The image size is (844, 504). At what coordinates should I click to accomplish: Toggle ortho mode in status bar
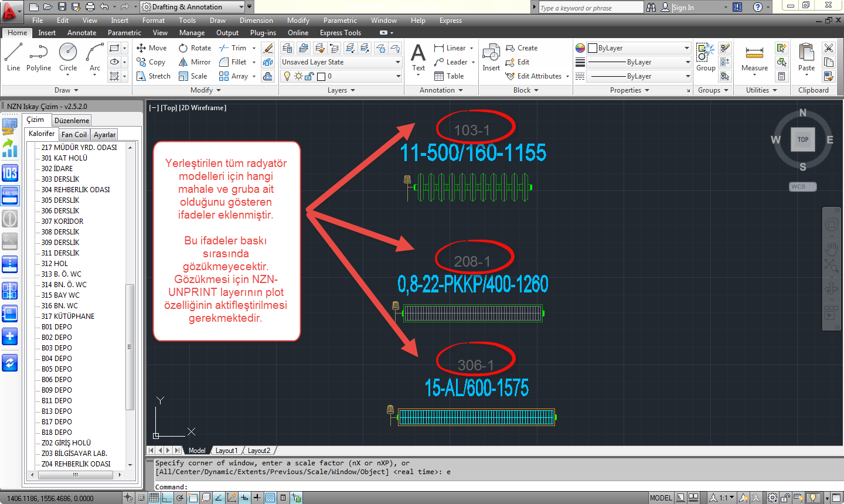167,498
